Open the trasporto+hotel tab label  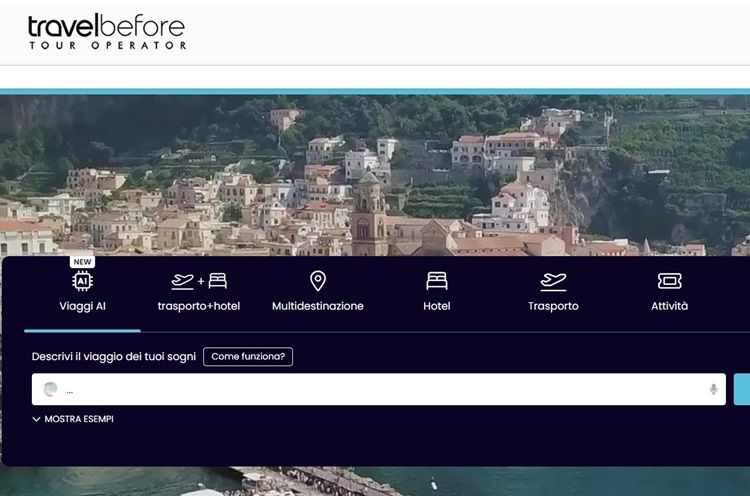click(199, 306)
